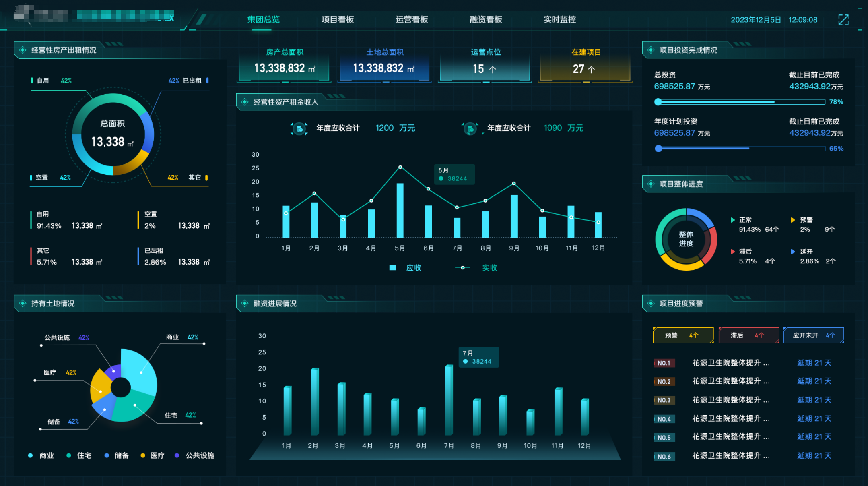Click the 5月 bar in rent income chart
The width and height of the screenshot is (868, 486).
click(x=400, y=210)
